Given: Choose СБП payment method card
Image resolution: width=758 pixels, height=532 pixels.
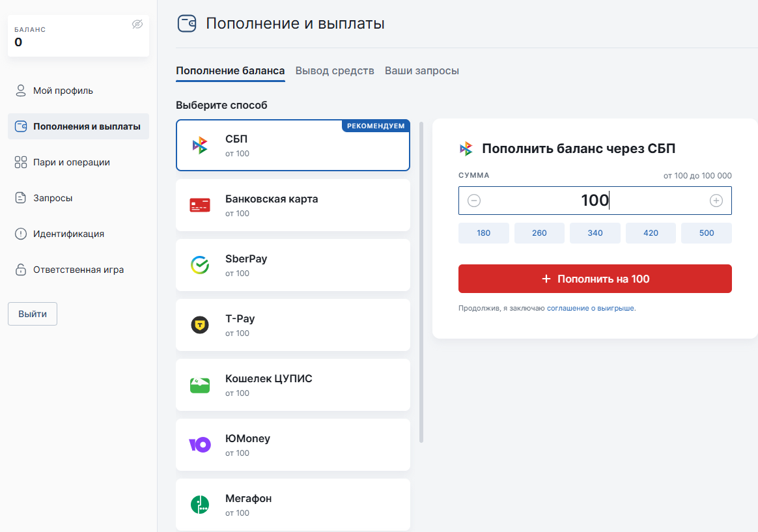Looking at the screenshot, I should pos(293,145).
